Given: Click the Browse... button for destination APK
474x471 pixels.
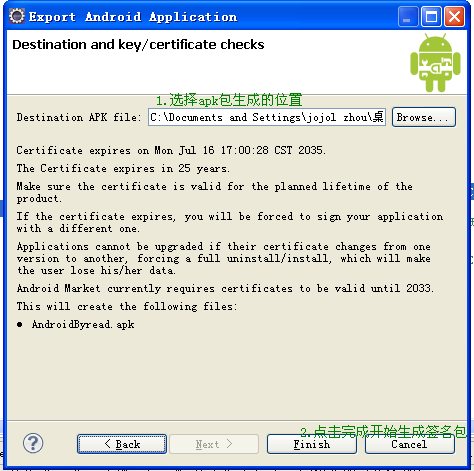Looking at the screenshot, I should pyautogui.click(x=424, y=117).
